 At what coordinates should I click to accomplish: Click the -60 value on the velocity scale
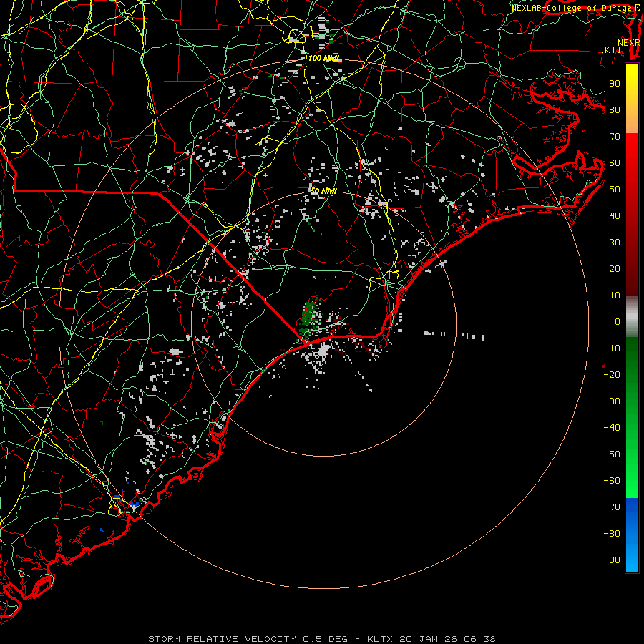[x=612, y=481]
